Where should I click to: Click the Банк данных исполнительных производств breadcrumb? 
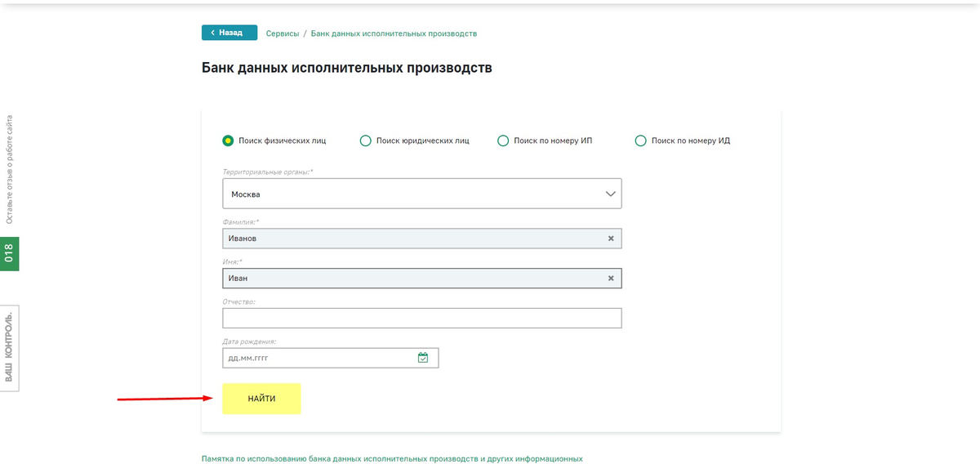click(x=394, y=33)
